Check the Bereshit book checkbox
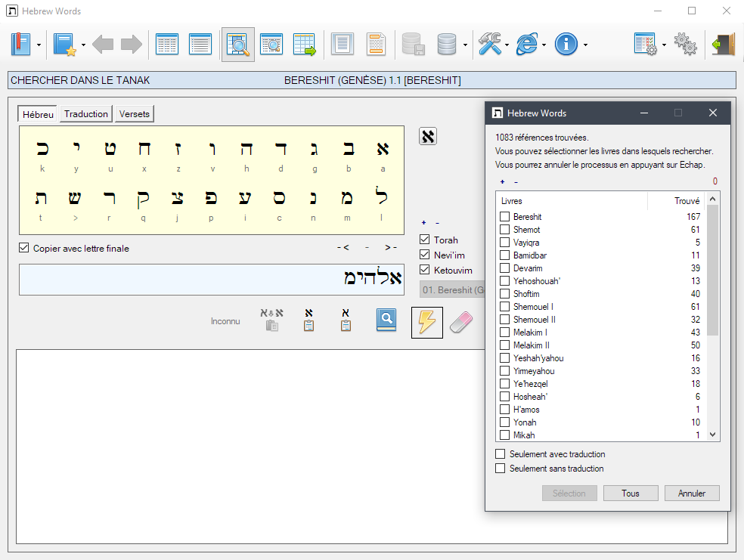744x560 pixels. 505,217
